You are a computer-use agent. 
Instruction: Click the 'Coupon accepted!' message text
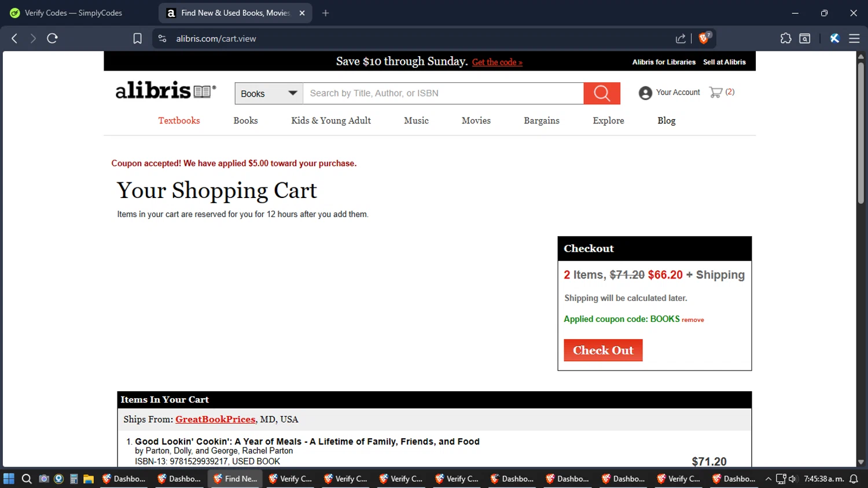click(x=234, y=163)
